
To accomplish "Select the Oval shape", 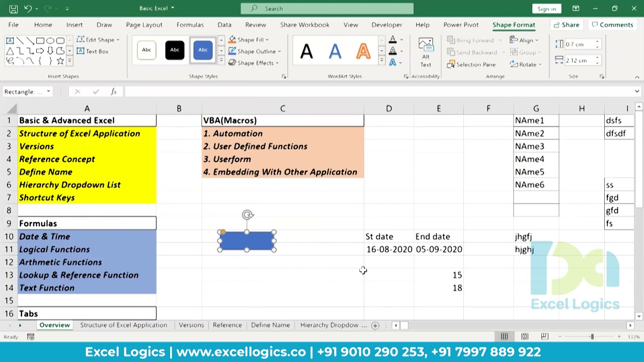I will pyautogui.click(x=50, y=41).
